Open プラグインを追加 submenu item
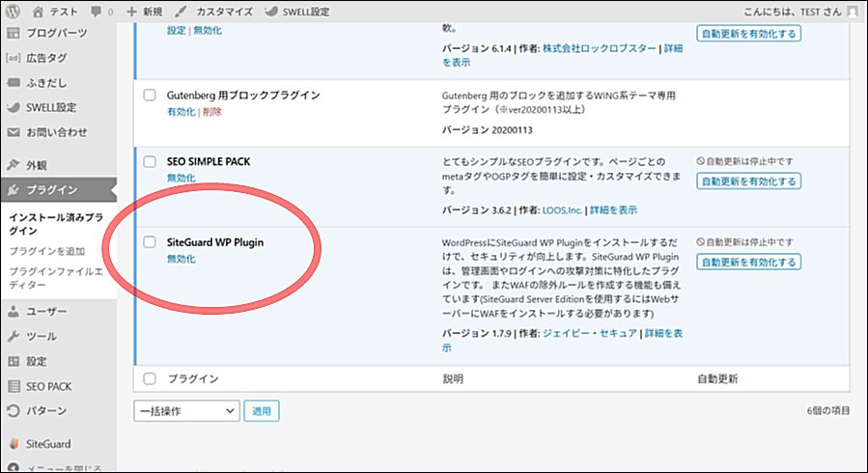The height and width of the screenshot is (473, 868). [x=47, y=251]
